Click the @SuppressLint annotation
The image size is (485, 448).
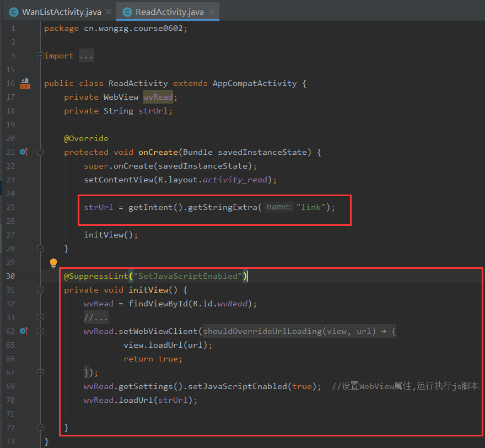click(x=96, y=276)
